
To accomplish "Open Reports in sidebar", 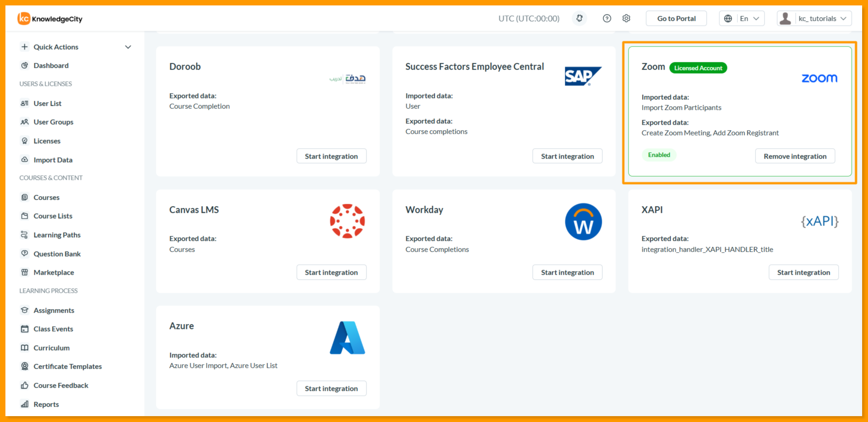I will [x=46, y=404].
